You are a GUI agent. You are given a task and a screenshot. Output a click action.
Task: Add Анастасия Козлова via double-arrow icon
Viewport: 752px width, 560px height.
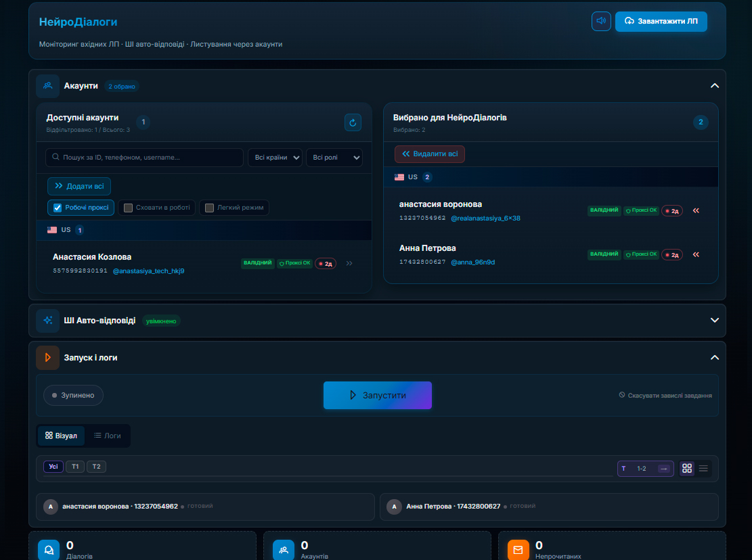(349, 264)
